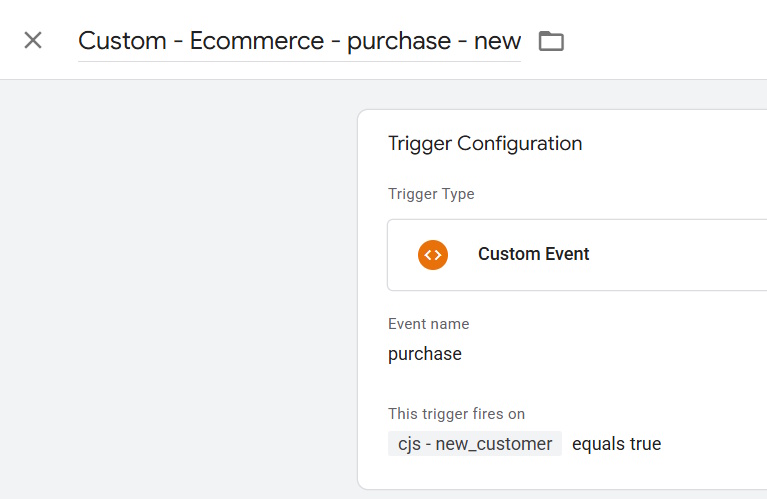This screenshot has width=767, height=499.
Task: Click the purchase event name value
Action: (x=424, y=354)
